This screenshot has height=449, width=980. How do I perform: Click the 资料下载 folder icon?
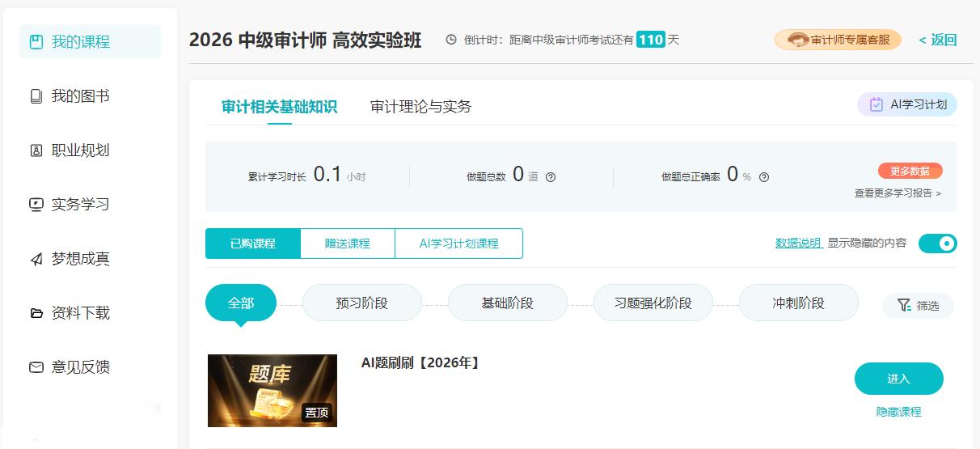coord(36,313)
